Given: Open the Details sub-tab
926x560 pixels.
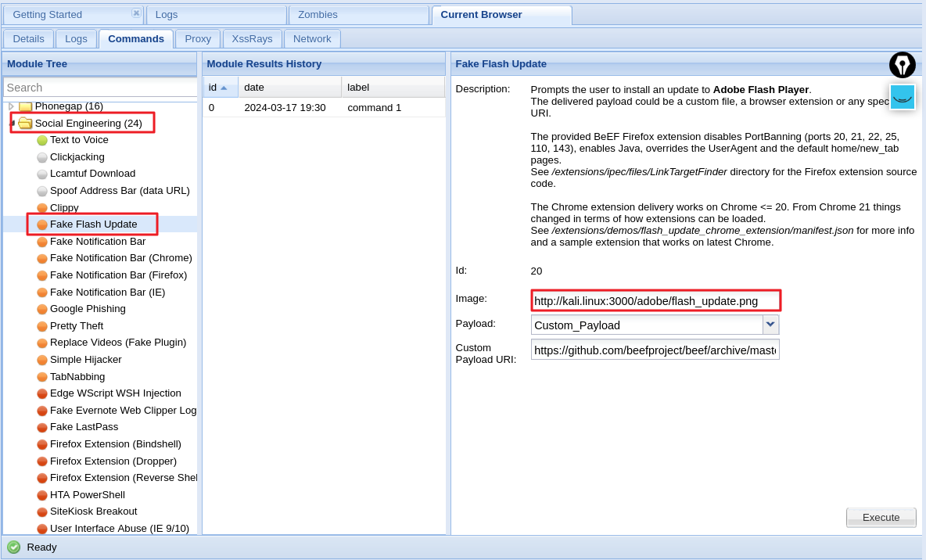Looking at the screenshot, I should coord(28,39).
